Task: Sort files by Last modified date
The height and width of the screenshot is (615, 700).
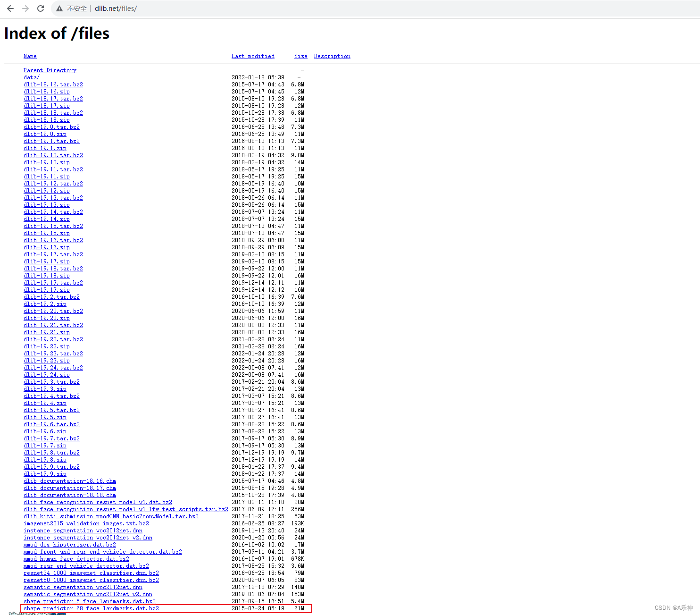Action: coord(253,56)
